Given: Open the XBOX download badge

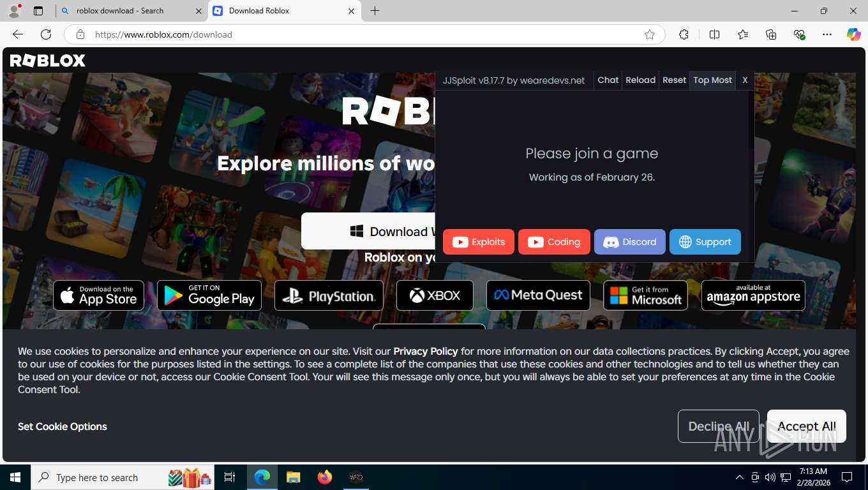Looking at the screenshot, I should tap(435, 295).
